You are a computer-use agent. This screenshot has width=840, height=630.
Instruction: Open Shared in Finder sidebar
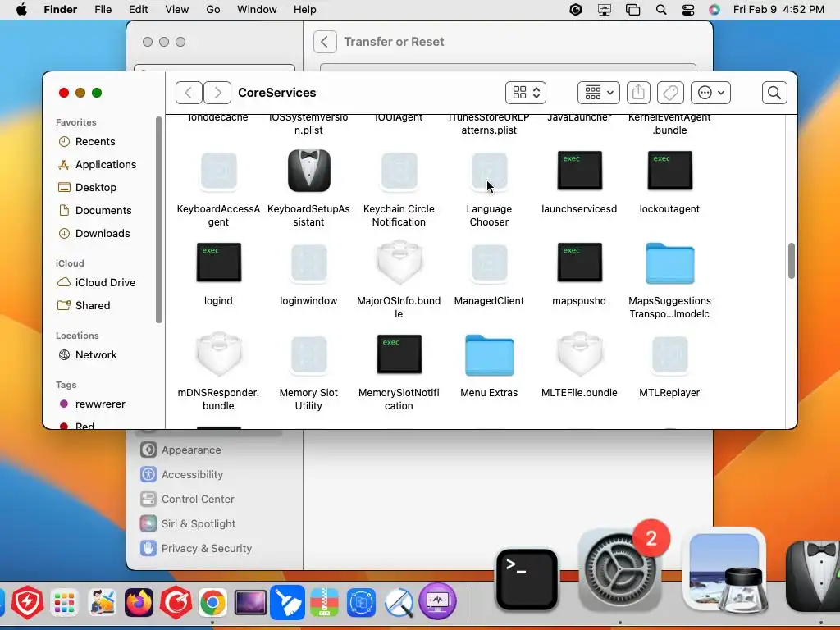pyautogui.click(x=84, y=305)
